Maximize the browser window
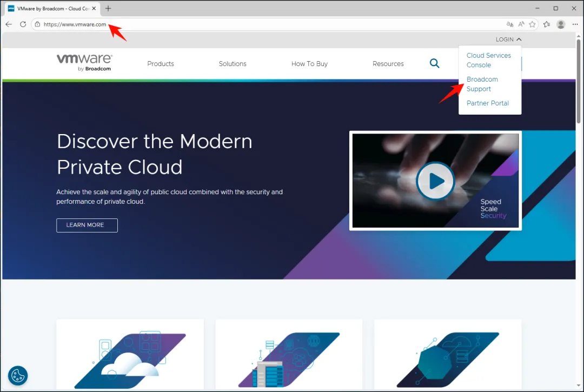This screenshot has width=584, height=392. pyautogui.click(x=556, y=8)
